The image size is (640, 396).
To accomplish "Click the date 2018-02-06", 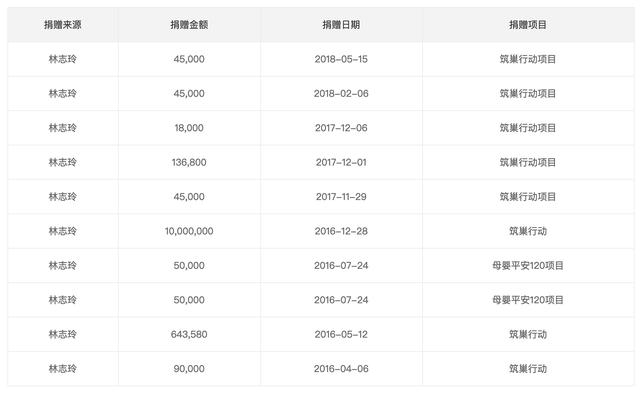I will pos(341,93).
